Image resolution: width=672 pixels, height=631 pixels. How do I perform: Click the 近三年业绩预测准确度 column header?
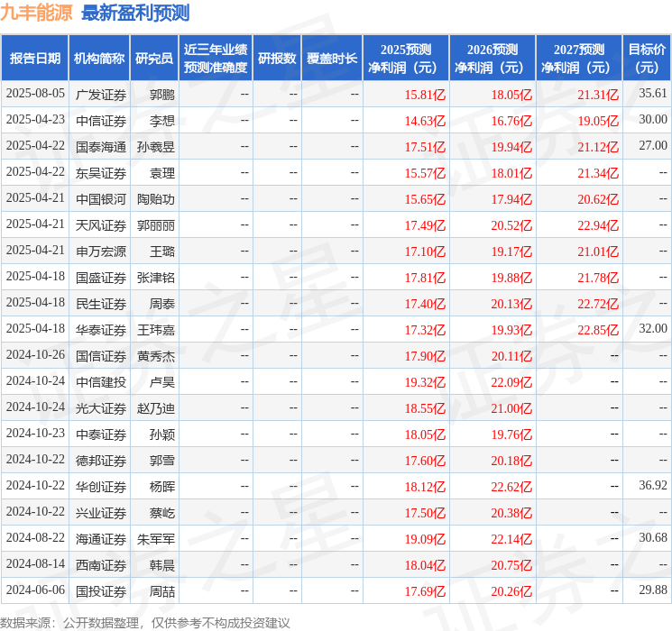215,59
